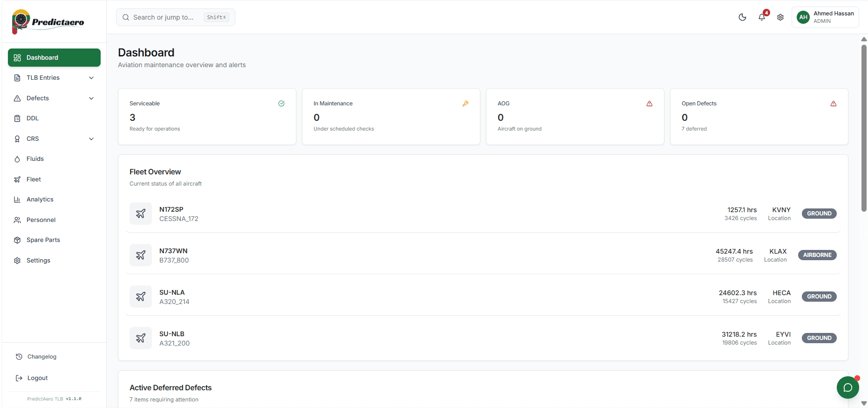Click the TLB Entries document icon
Screen dimensions: 868x408
17,78
